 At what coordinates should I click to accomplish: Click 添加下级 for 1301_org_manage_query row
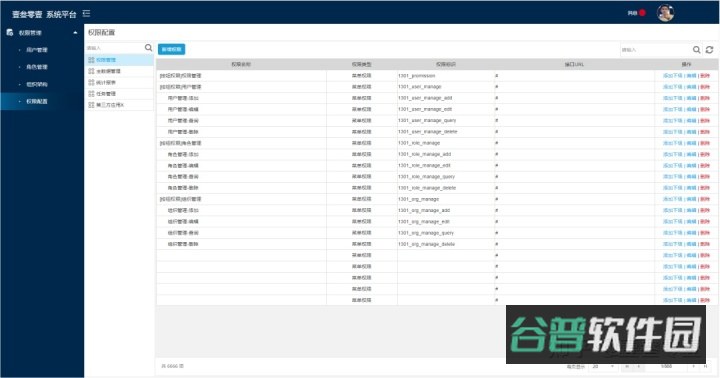[x=673, y=233]
